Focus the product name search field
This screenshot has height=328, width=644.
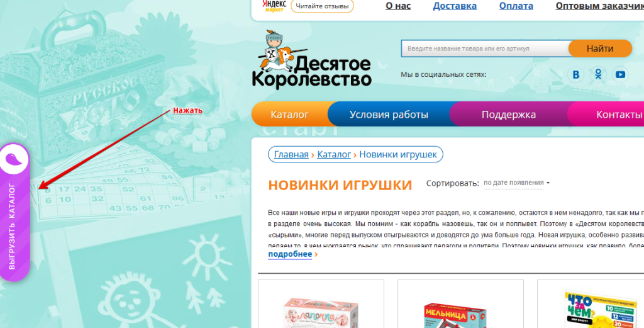pyautogui.click(x=485, y=48)
